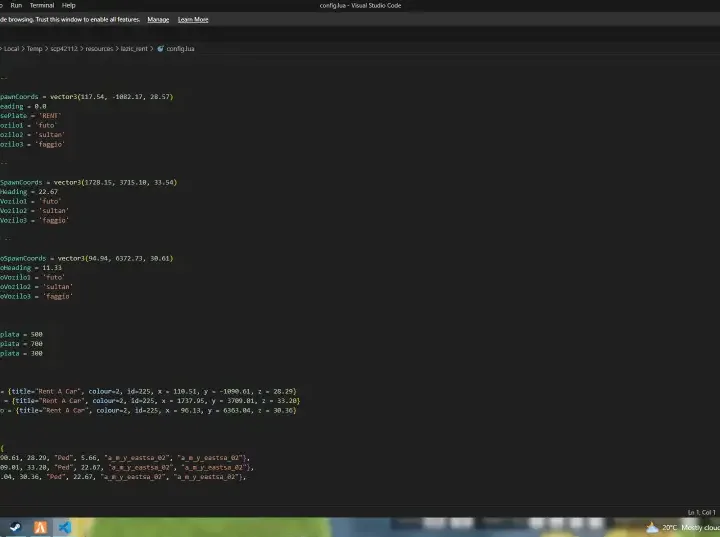
Task: Click the ped line starting 09.01, 33.20
Action: 127,468
